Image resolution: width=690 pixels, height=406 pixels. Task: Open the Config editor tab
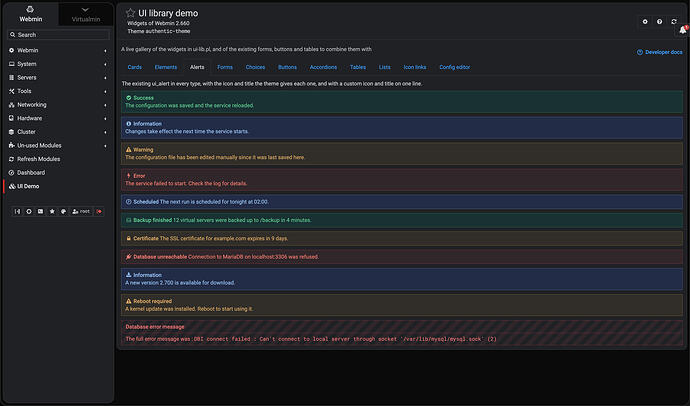(x=455, y=67)
